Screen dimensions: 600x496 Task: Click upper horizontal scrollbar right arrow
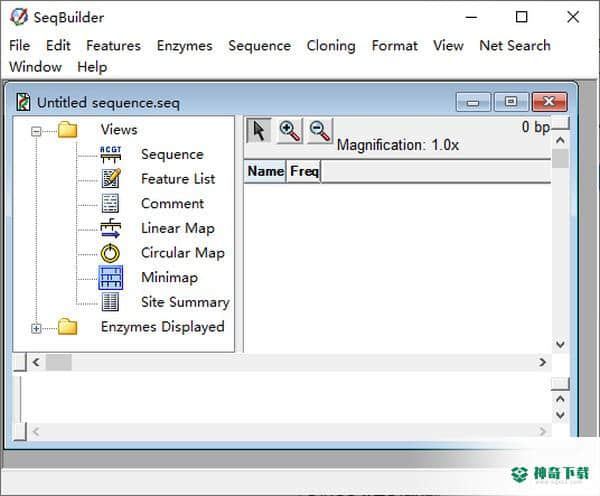[542, 362]
